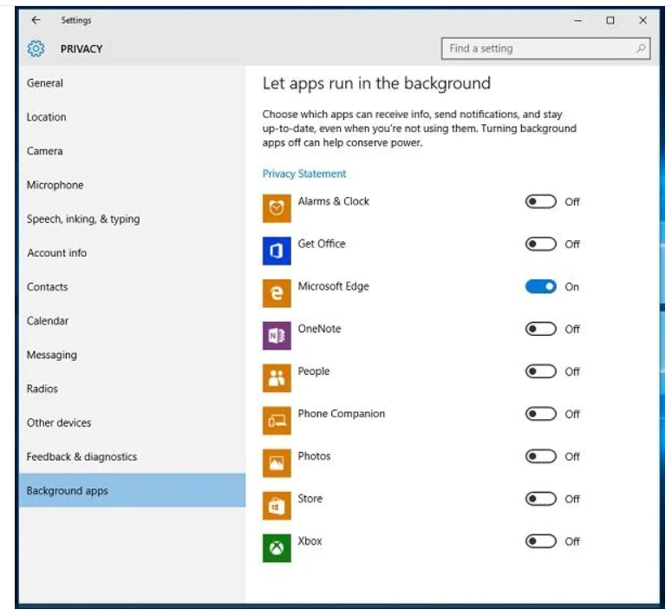Image resolution: width=672 pixels, height=616 pixels.
Task: Open Messaging privacy settings
Action: pyautogui.click(x=132, y=355)
